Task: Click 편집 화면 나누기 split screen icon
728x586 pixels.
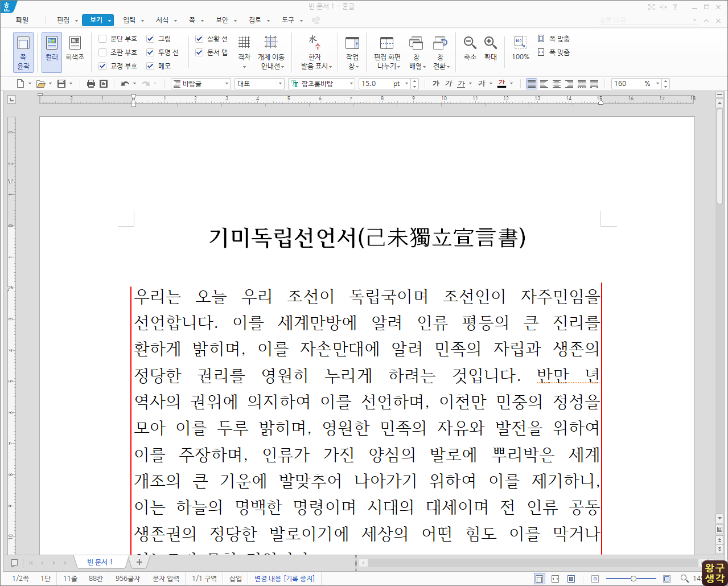Action: [x=387, y=43]
